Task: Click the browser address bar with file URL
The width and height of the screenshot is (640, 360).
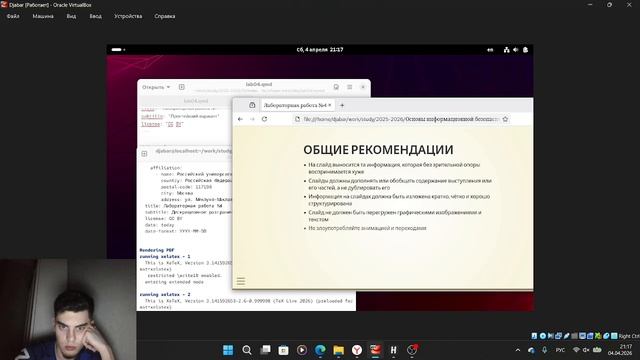Action: [400, 119]
